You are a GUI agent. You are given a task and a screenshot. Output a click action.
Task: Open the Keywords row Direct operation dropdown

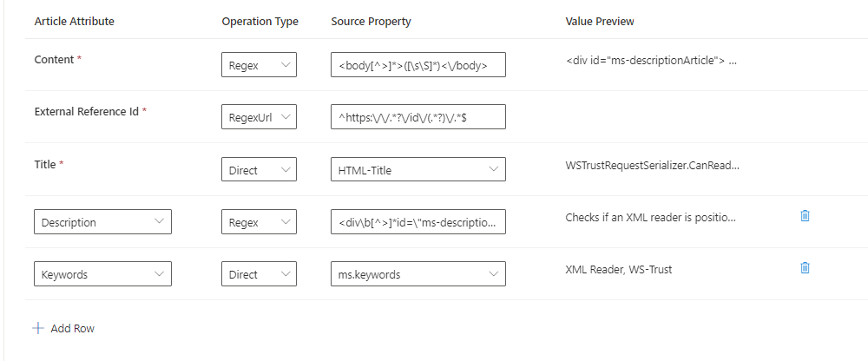[259, 274]
